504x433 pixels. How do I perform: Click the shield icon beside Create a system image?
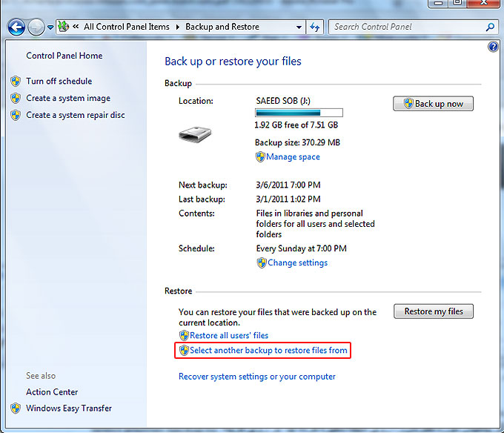click(x=16, y=98)
